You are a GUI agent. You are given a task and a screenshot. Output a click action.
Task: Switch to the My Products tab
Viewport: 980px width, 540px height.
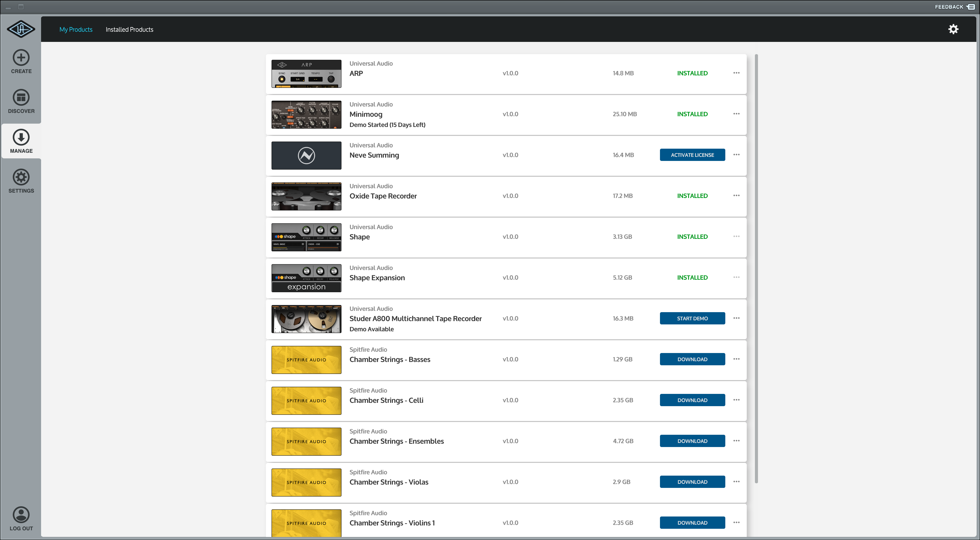(76, 29)
